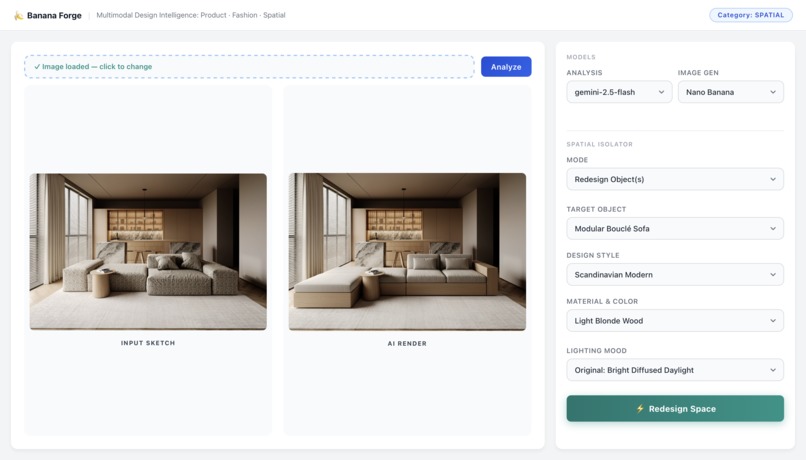Click the Analyze button
Screen dimensions: 806x460
point(506,67)
